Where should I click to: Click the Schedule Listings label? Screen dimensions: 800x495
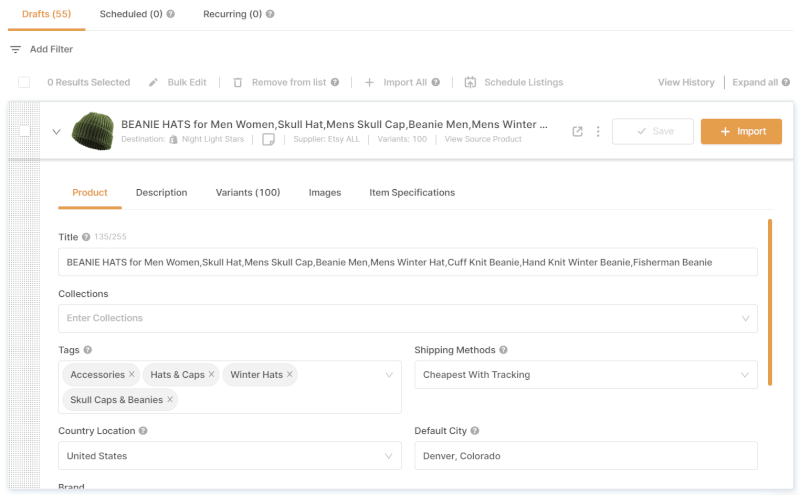click(523, 82)
